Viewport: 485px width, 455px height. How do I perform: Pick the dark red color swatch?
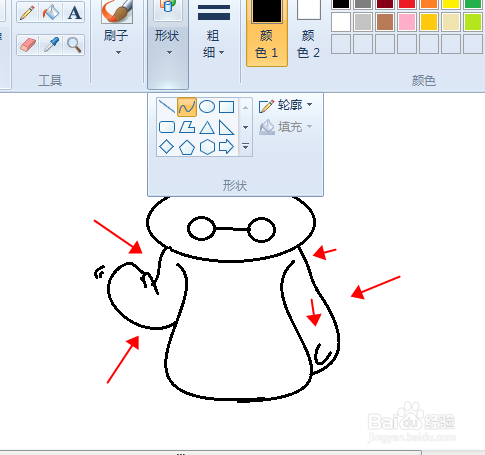tap(385, 3)
